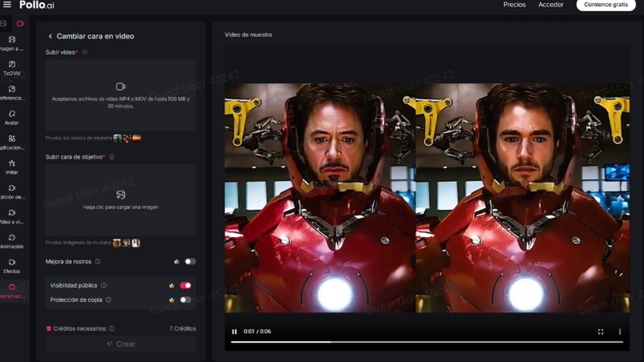The height and width of the screenshot is (362, 644).
Task: Click the Comience gratis button
Action: pos(606,5)
